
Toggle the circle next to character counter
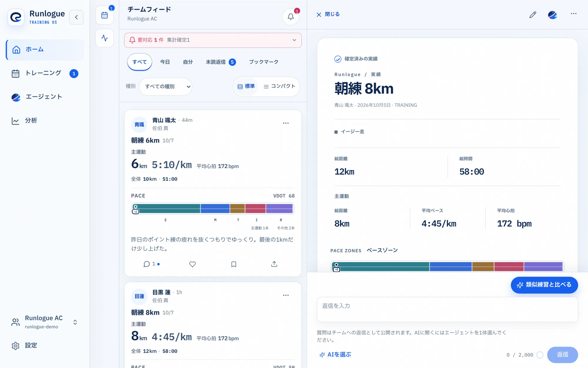tap(540, 355)
